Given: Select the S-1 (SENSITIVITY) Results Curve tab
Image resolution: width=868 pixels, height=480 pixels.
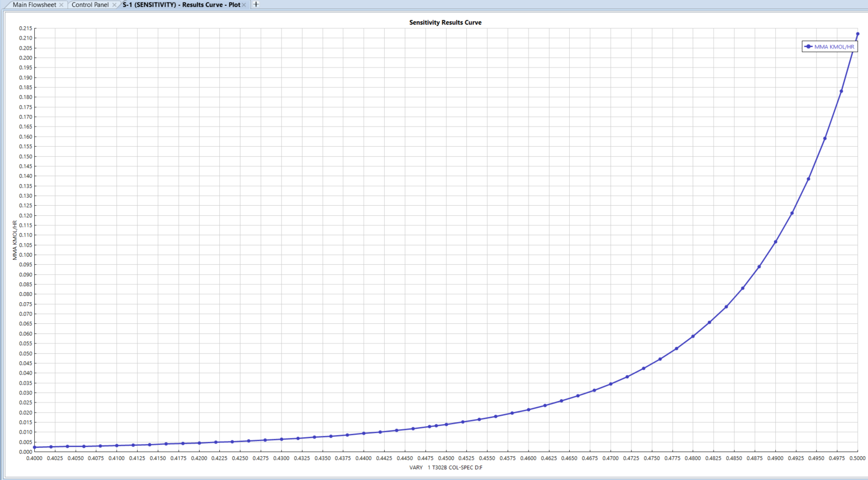Looking at the screenshot, I should point(181,5).
